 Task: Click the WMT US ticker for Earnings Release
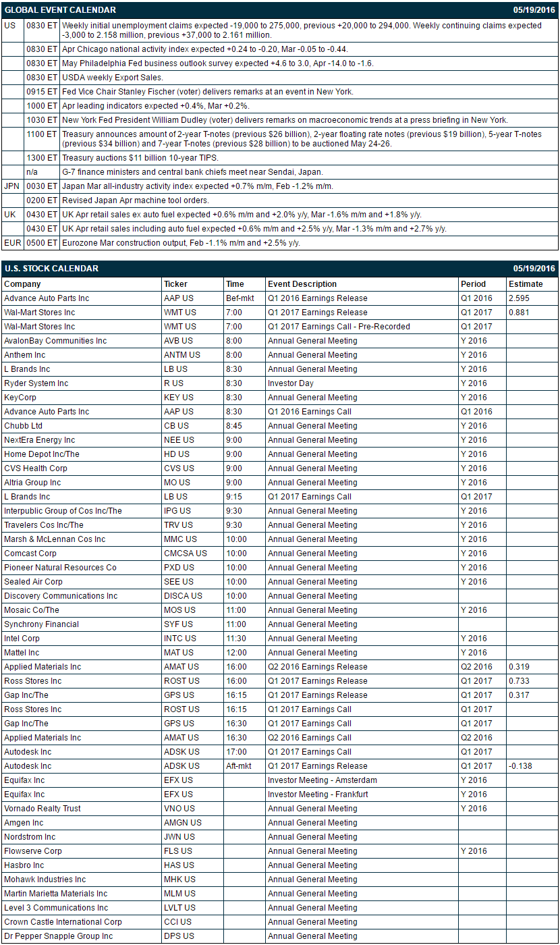point(180,313)
